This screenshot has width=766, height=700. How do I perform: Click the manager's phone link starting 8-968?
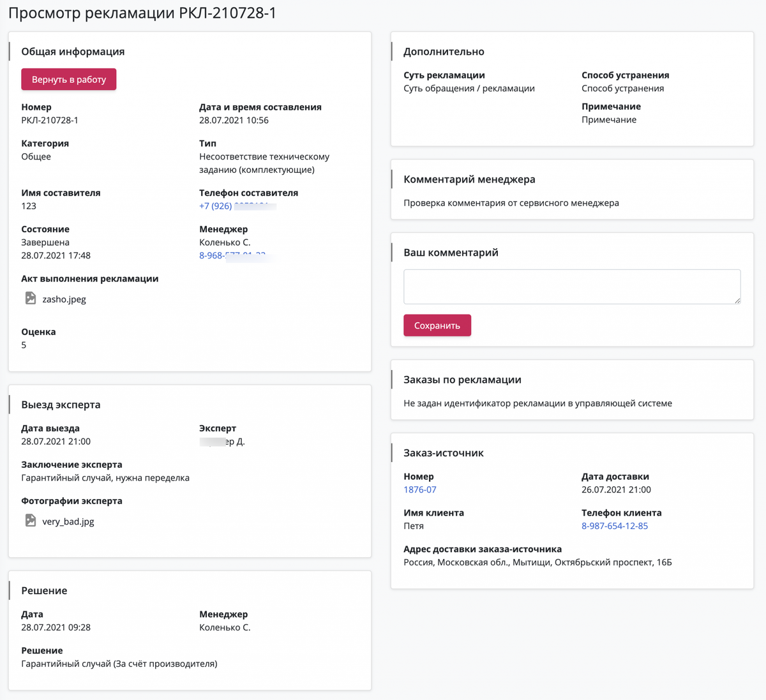(211, 255)
